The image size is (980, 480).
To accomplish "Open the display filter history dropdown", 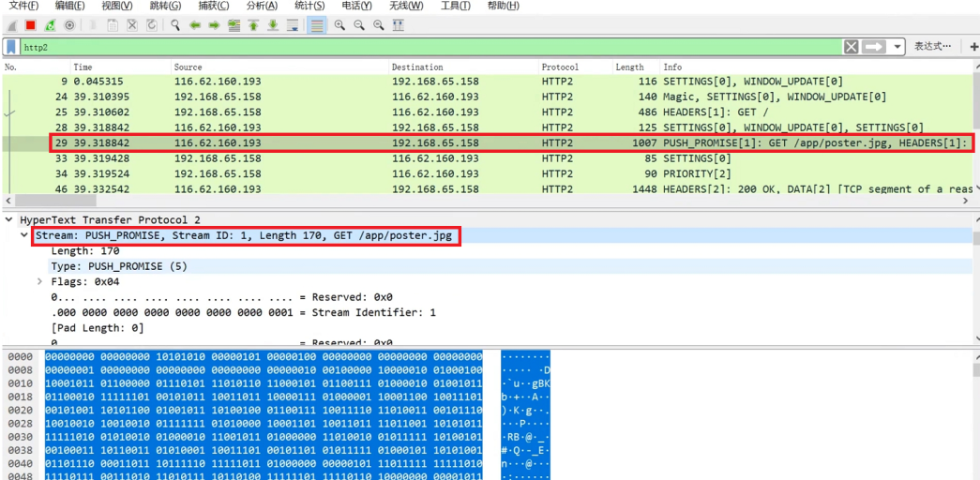I will [897, 47].
